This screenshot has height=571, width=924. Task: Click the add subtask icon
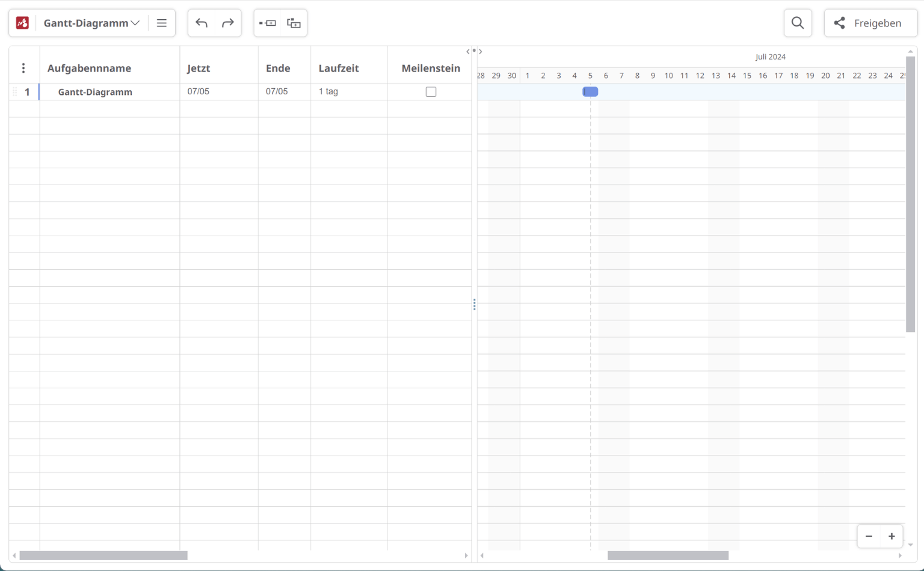click(294, 23)
